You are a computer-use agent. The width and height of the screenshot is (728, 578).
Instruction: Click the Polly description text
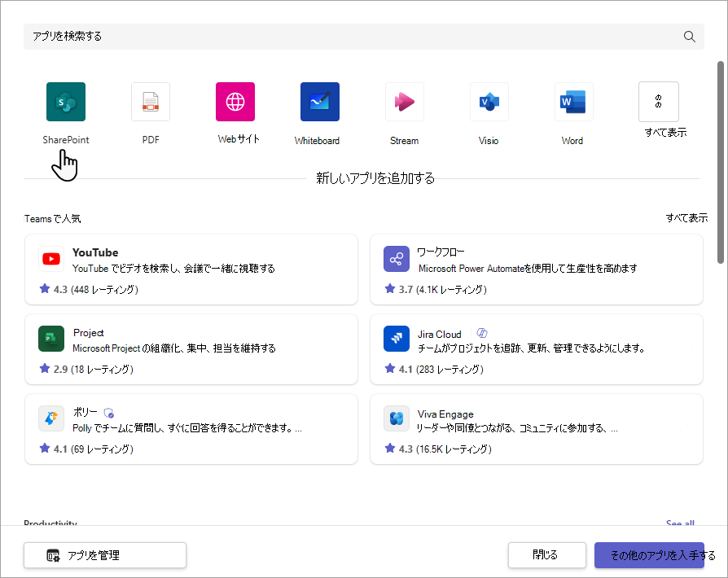click(187, 428)
